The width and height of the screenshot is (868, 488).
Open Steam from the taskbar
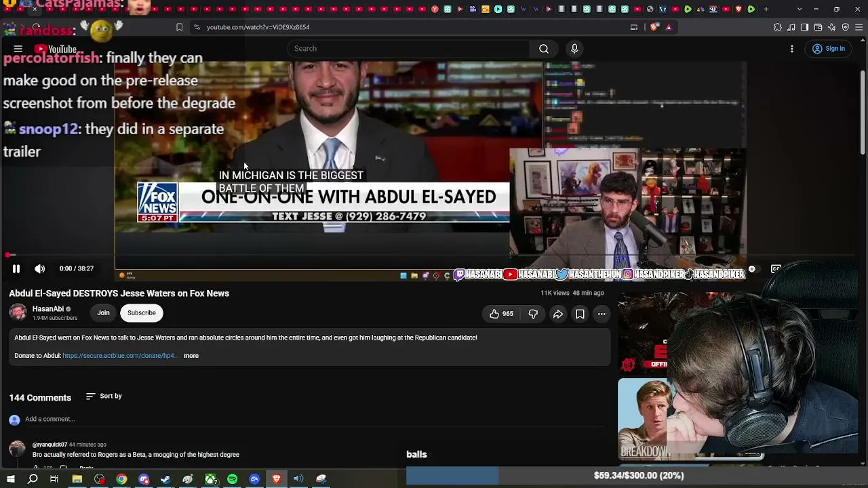click(165, 479)
